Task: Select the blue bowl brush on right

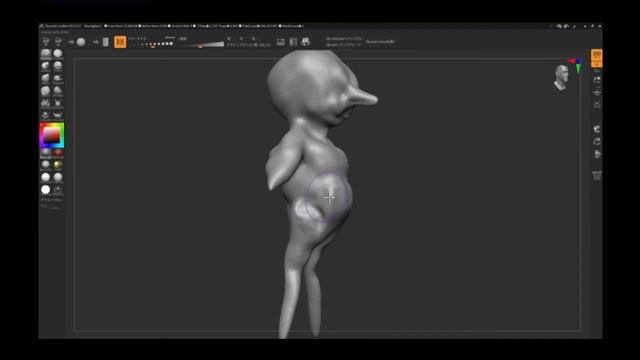Action: (58, 115)
